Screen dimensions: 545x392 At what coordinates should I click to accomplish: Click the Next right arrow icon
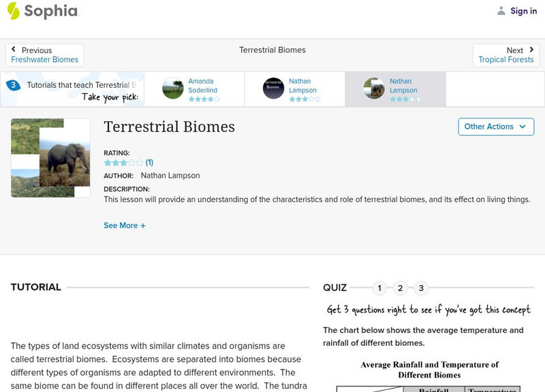click(531, 50)
